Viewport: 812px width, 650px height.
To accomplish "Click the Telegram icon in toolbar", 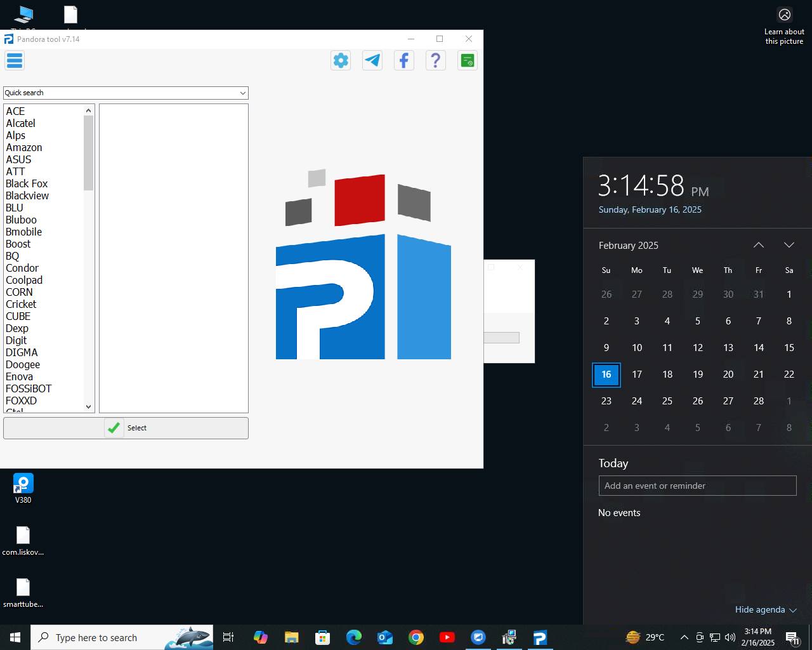I will (372, 61).
